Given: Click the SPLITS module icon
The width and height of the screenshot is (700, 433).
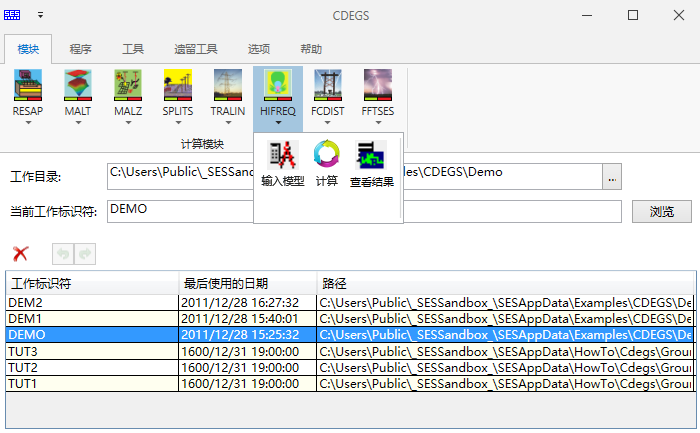Looking at the screenshot, I should (x=178, y=86).
